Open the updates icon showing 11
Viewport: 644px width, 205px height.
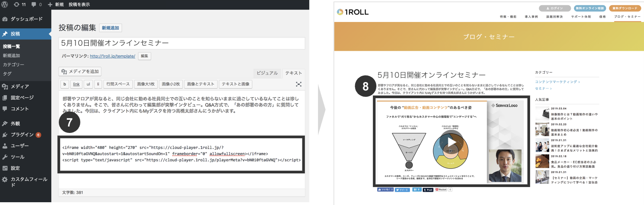pyautogui.click(x=20, y=4)
